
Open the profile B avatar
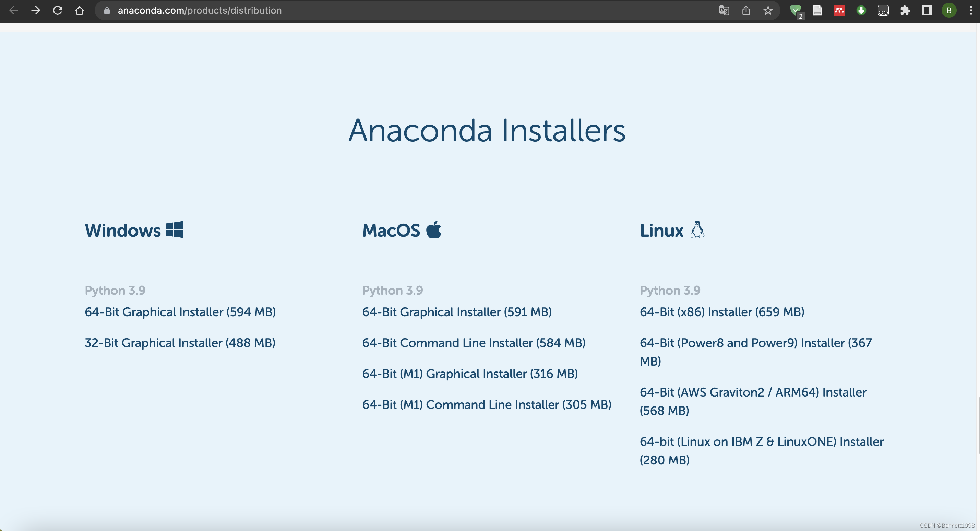click(949, 10)
